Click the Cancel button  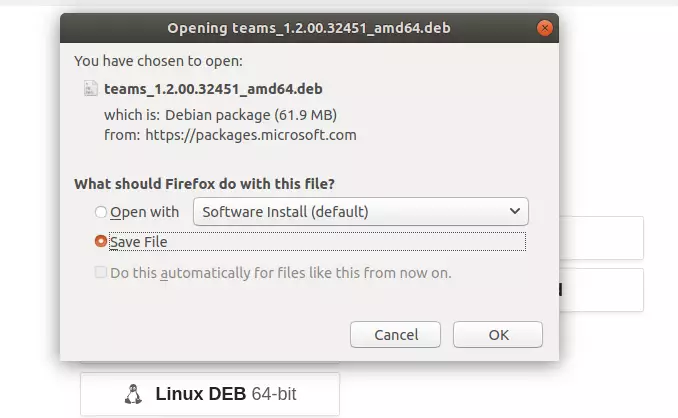(395, 335)
